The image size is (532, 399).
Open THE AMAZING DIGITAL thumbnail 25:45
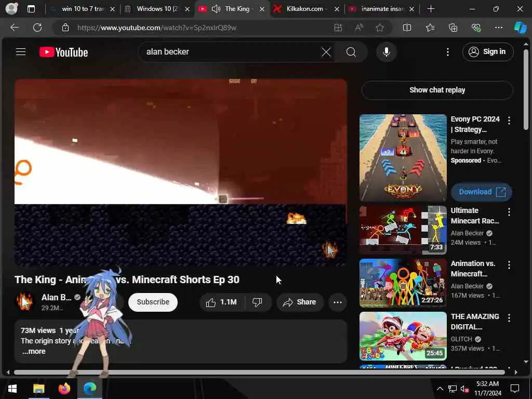pyautogui.click(x=403, y=336)
